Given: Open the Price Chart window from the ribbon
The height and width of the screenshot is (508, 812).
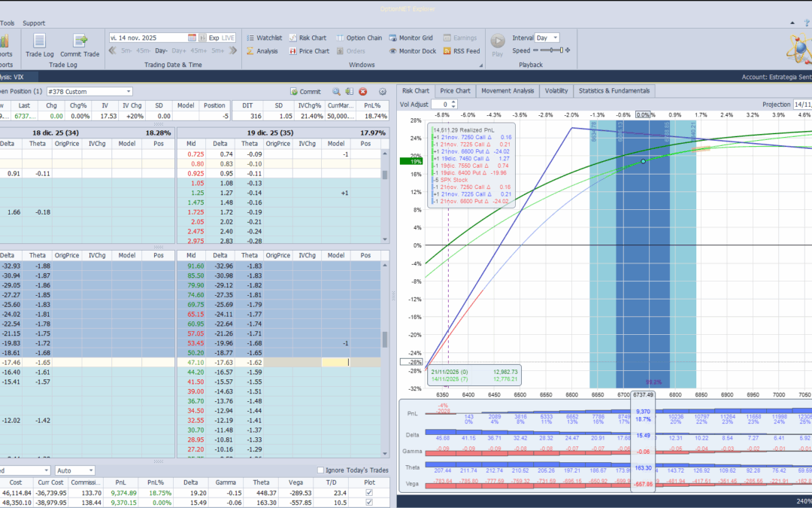Looking at the screenshot, I should click(x=309, y=51).
